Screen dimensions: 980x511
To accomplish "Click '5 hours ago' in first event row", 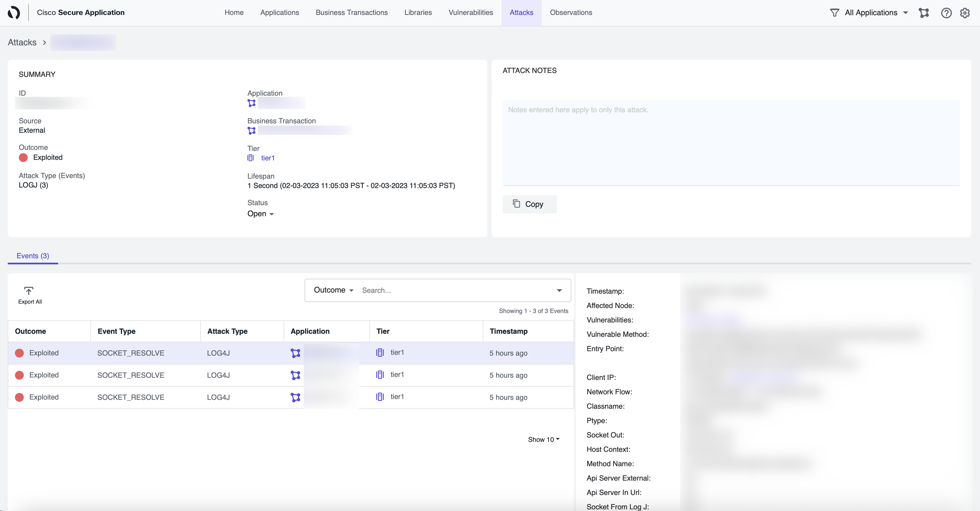I will (x=508, y=353).
